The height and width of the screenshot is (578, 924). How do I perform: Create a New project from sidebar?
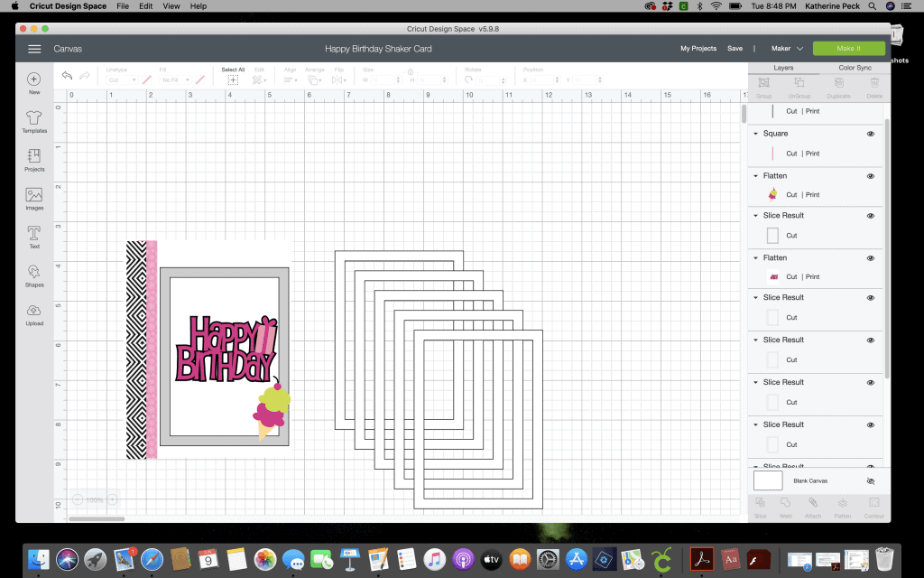[34, 83]
